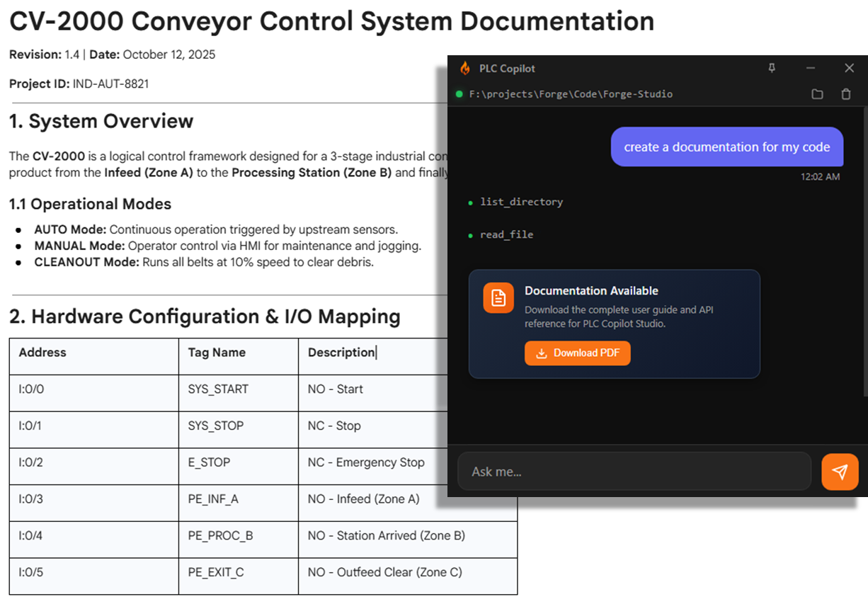This screenshot has height=604, width=868.
Task: Minimize the PLC Copilot window
Action: point(811,68)
